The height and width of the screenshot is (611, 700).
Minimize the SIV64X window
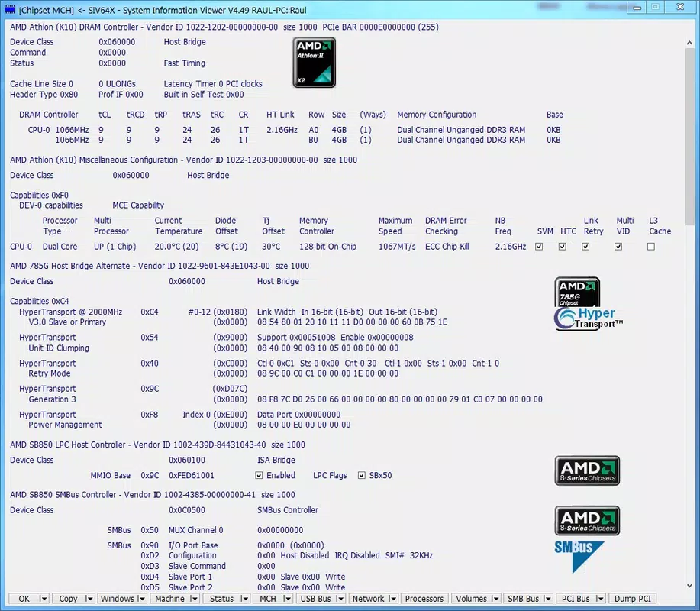[x=637, y=7]
